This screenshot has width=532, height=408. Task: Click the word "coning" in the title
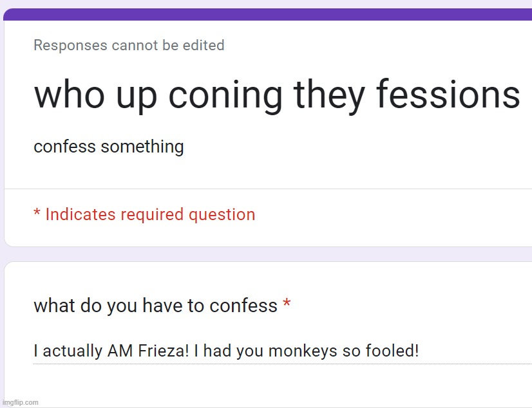(x=225, y=97)
